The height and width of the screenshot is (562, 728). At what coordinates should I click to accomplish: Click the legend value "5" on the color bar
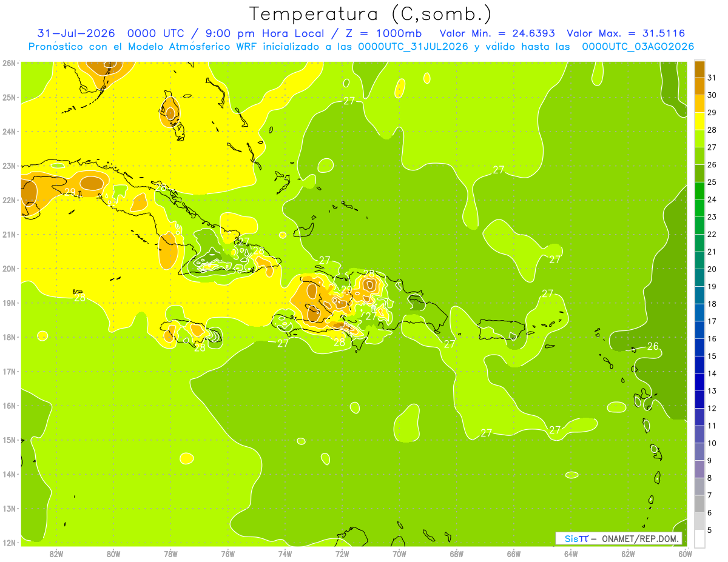(x=710, y=530)
